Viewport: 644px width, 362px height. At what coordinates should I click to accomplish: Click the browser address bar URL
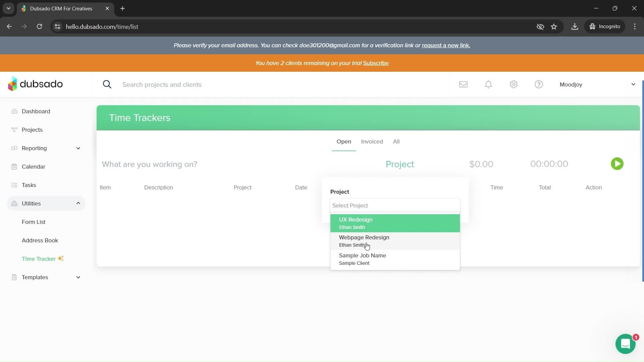(x=102, y=26)
